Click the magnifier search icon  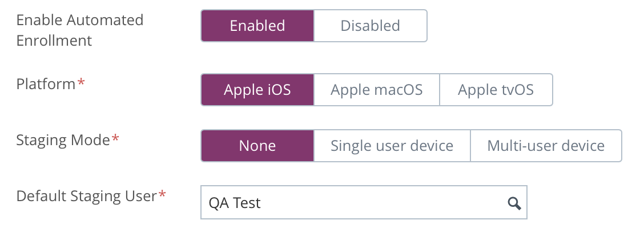click(x=514, y=203)
